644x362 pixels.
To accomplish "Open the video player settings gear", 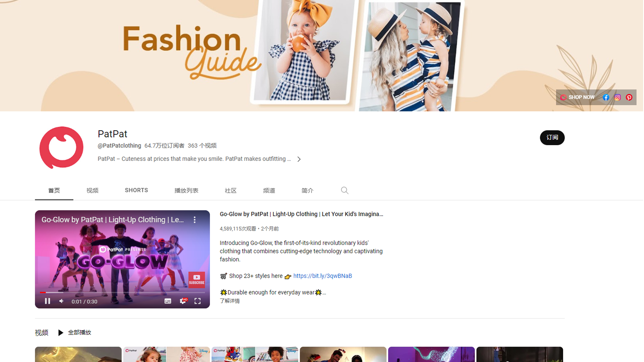I will [x=183, y=301].
